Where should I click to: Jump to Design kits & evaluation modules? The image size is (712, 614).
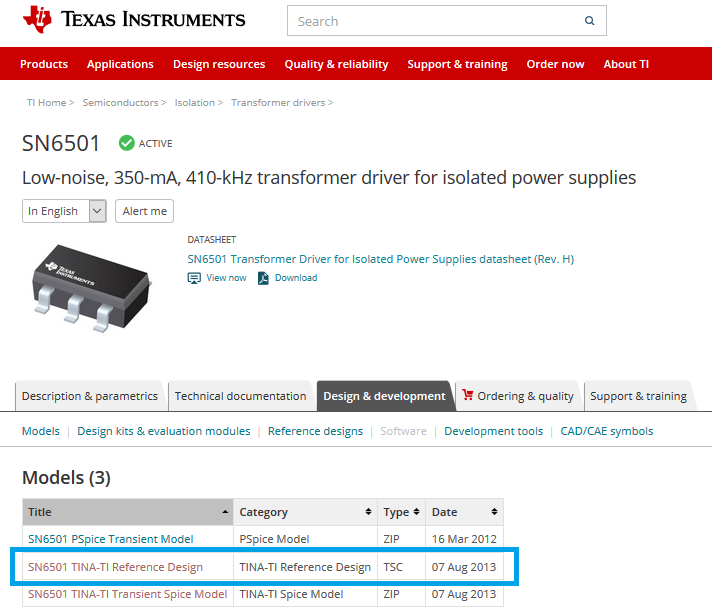point(163,431)
